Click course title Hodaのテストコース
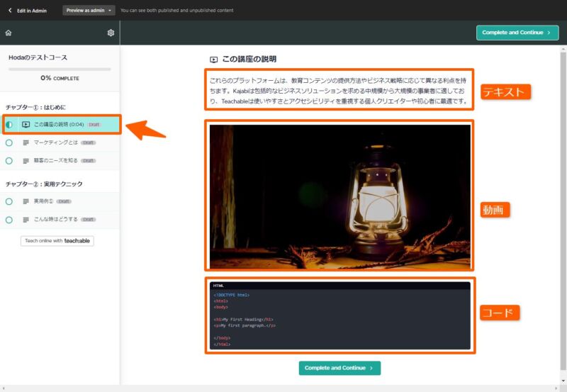Screen dimensions: 567x392 tap(38, 57)
